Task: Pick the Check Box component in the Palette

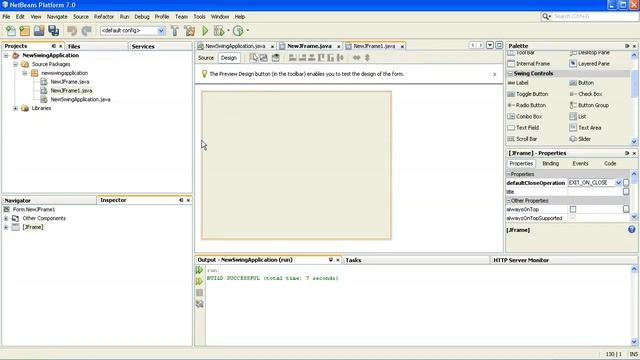Action: 586,94
